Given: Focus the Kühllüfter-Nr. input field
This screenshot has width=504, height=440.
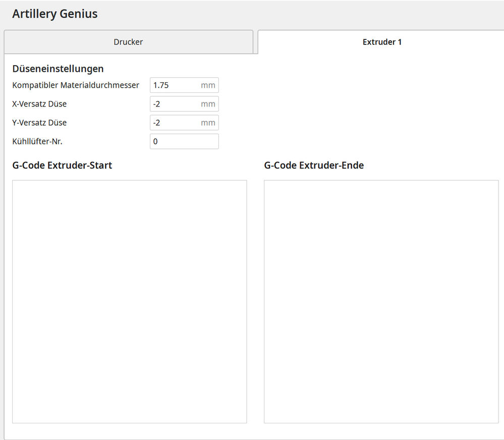Looking at the screenshot, I should tap(184, 141).
